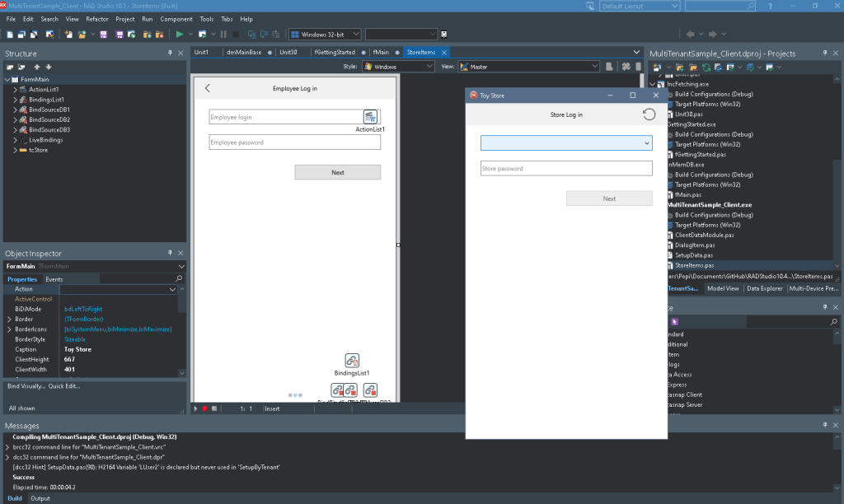This screenshot has width=844, height=504.
Task: Pin the Structure panel
Action: 170,54
